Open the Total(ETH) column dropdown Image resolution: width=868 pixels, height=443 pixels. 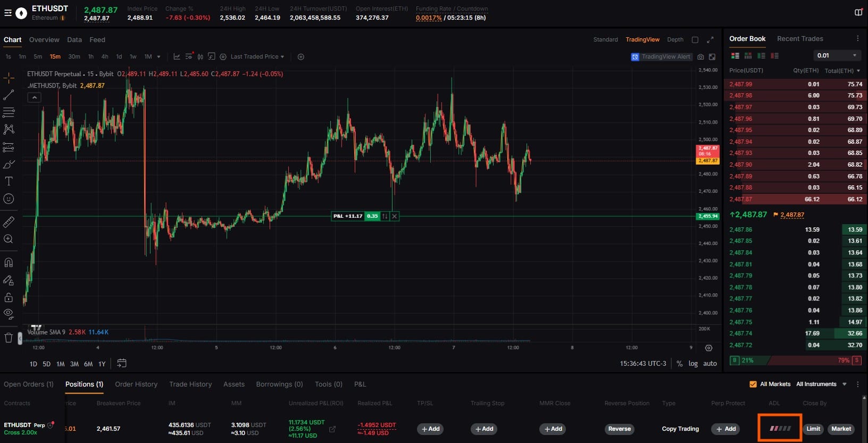click(x=842, y=71)
